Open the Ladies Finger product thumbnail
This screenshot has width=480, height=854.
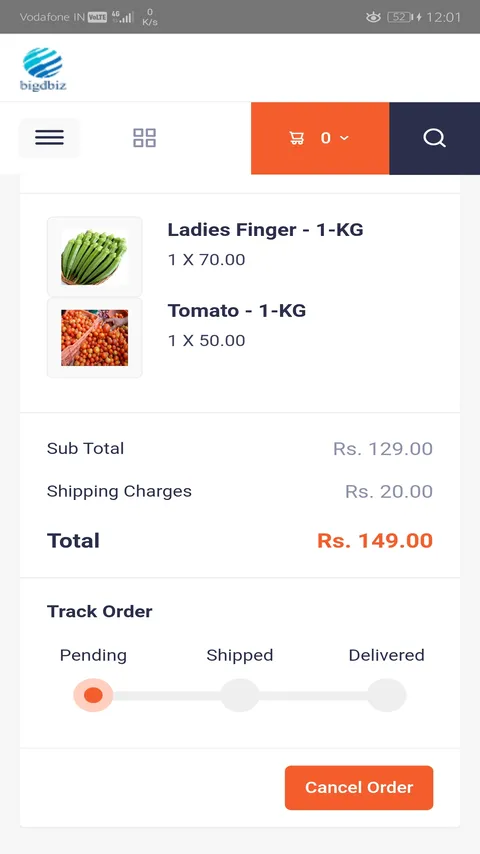click(95, 257)
